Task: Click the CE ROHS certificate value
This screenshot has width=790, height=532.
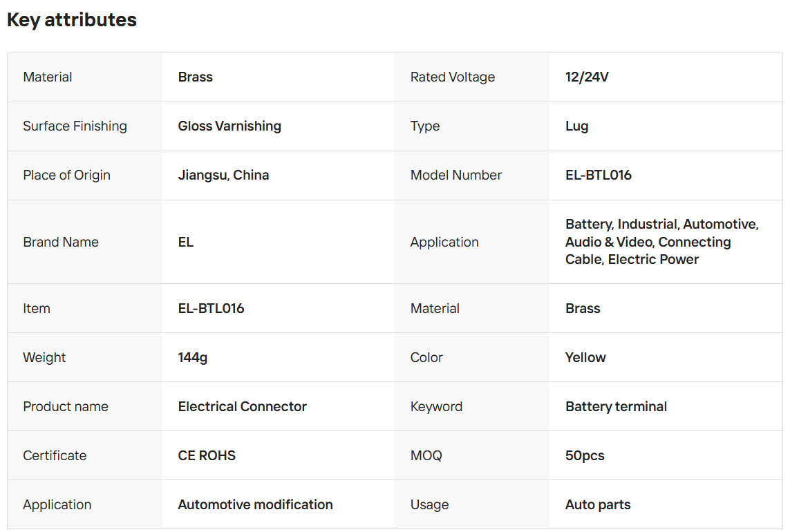Action: pos(207,456)
